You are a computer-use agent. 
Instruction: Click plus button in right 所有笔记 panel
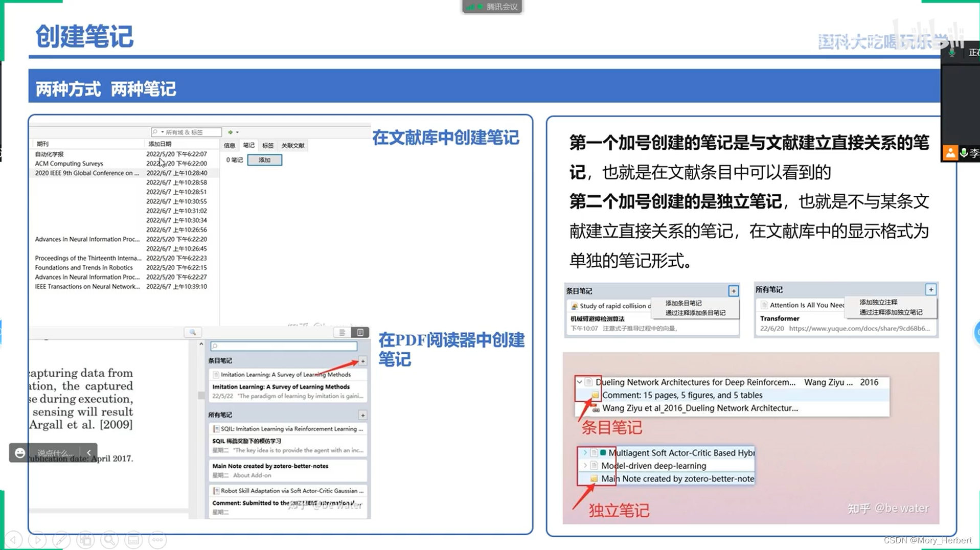click(930, 290)
